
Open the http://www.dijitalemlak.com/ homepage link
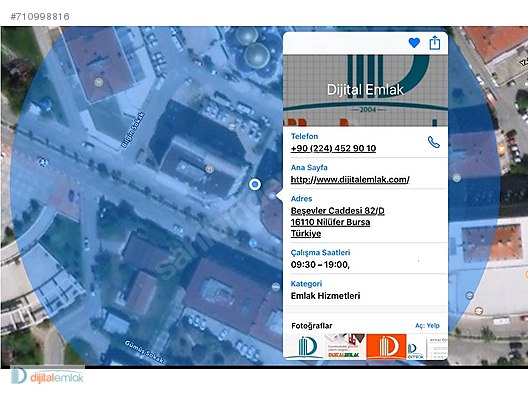350,179
